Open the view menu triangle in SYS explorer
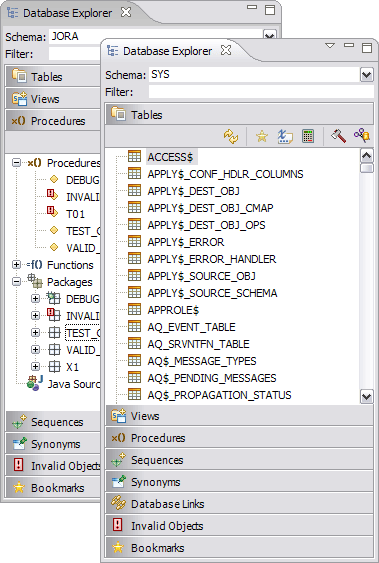 point(330,46)
